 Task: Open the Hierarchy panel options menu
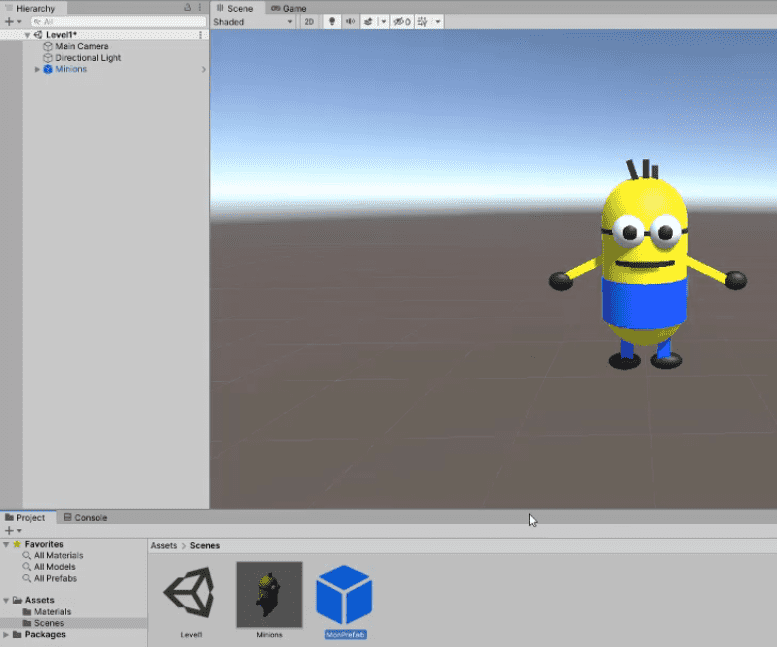point(200,7)
